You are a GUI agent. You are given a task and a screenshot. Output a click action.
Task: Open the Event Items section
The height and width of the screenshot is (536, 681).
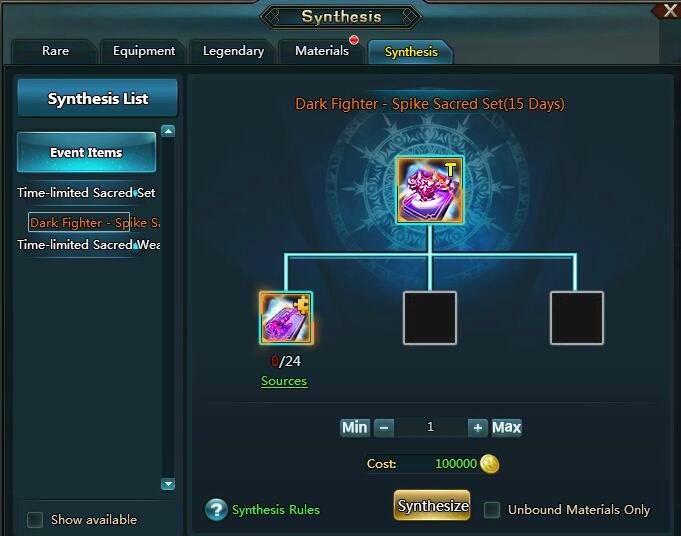(x=86, y=152)
